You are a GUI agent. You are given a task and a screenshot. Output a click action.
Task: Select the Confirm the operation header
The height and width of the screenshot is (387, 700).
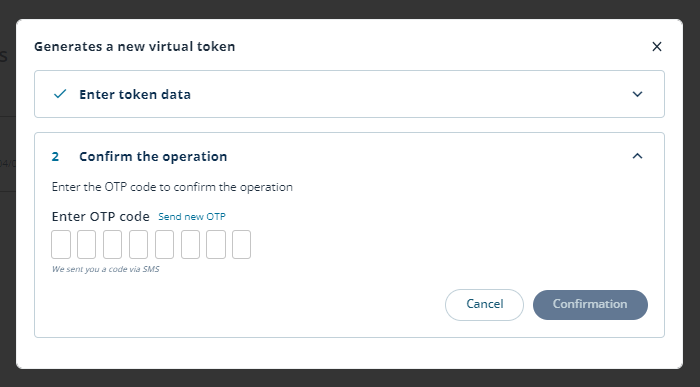click(153, 156)
